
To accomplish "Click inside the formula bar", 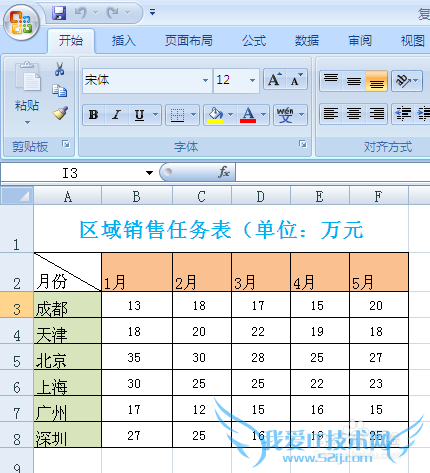I will (x=333, y=173).
